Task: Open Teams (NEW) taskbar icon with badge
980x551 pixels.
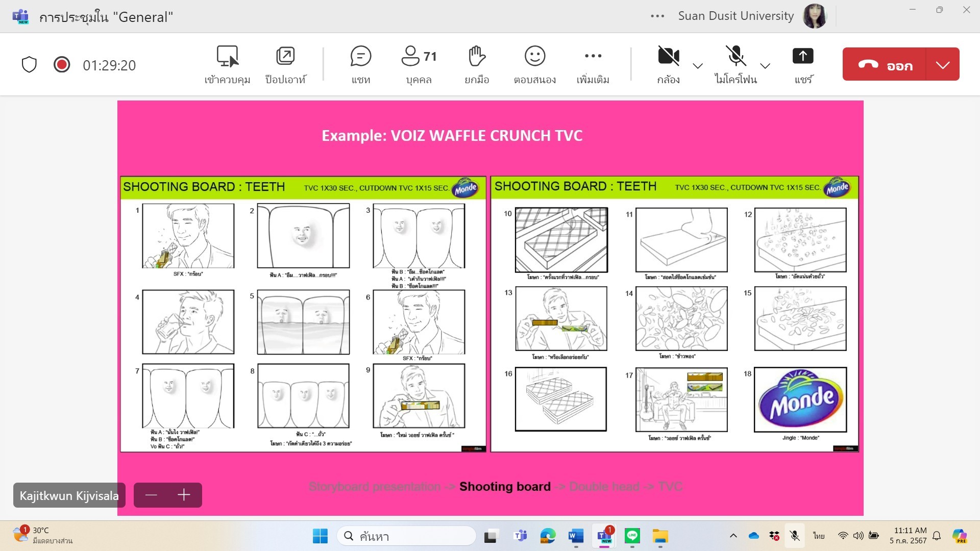Action: [x=604, y=536]
